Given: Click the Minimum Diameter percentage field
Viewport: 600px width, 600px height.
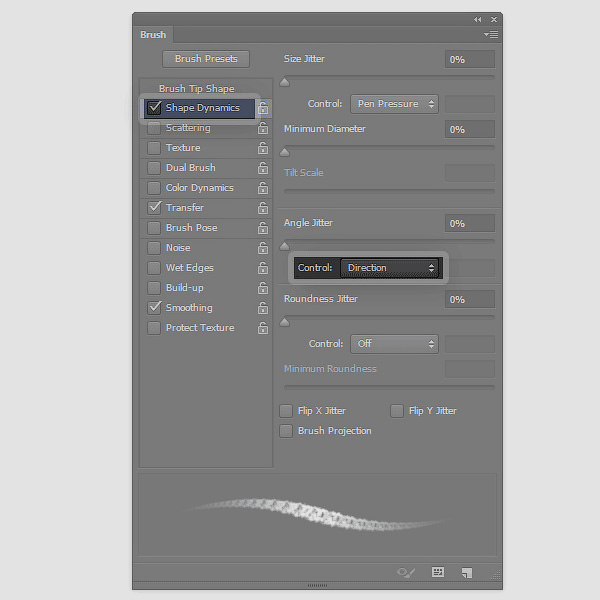Looking at the screenshot, I should pyautogui.click(x=470, y=129).
